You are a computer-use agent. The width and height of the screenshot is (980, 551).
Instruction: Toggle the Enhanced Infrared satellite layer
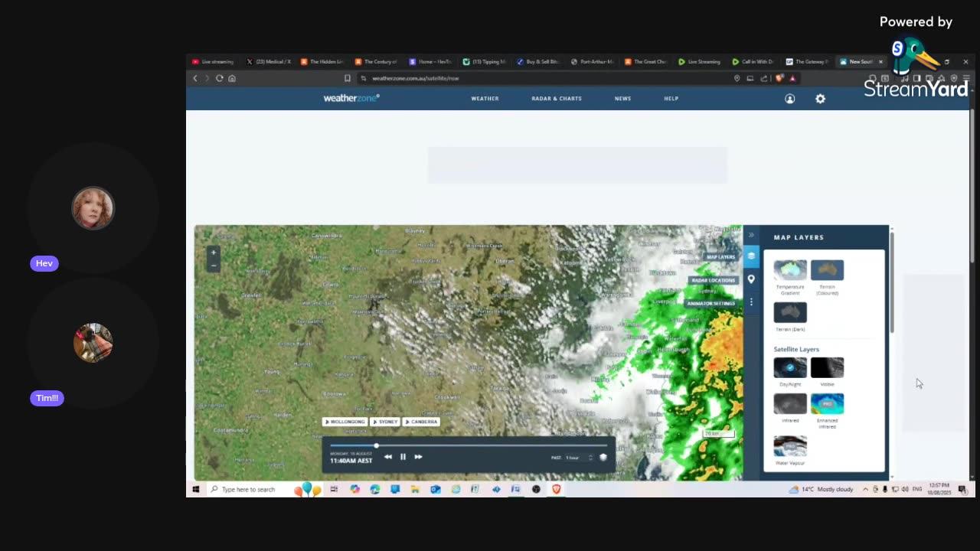827,403
